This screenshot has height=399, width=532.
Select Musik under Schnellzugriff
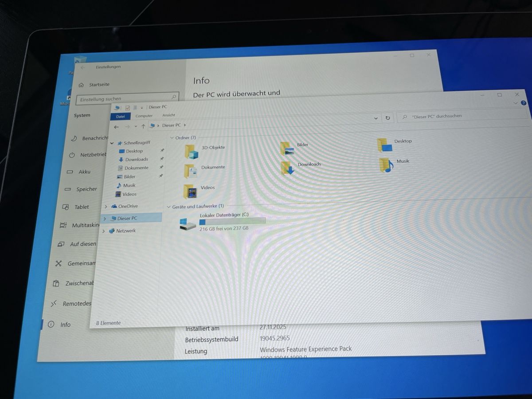(x=126, y=186)
